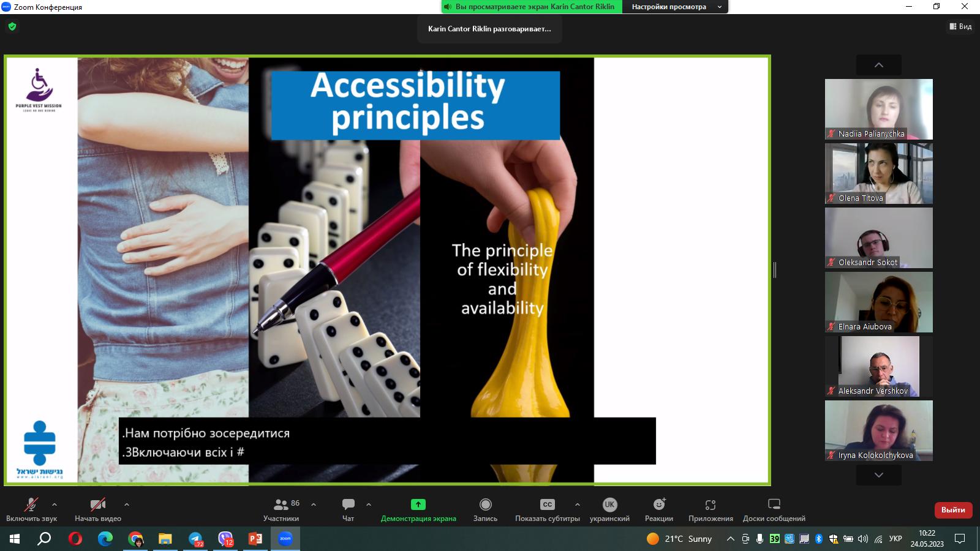Viewport: 980px width, 551px height.
Task: Click the battery power tray icon
Action: 848,539
